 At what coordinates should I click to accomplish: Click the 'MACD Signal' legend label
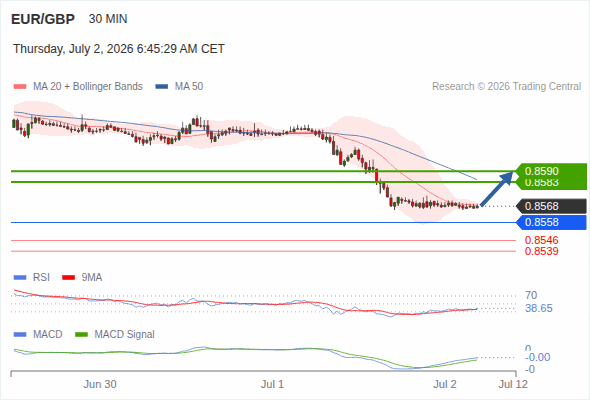tap(125, 335)
